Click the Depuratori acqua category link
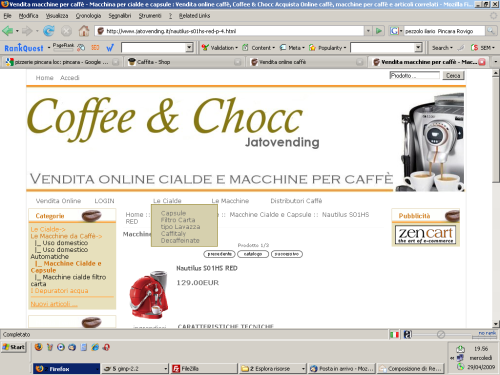Viewport: 500px width, 375px height. click(60, 291)
